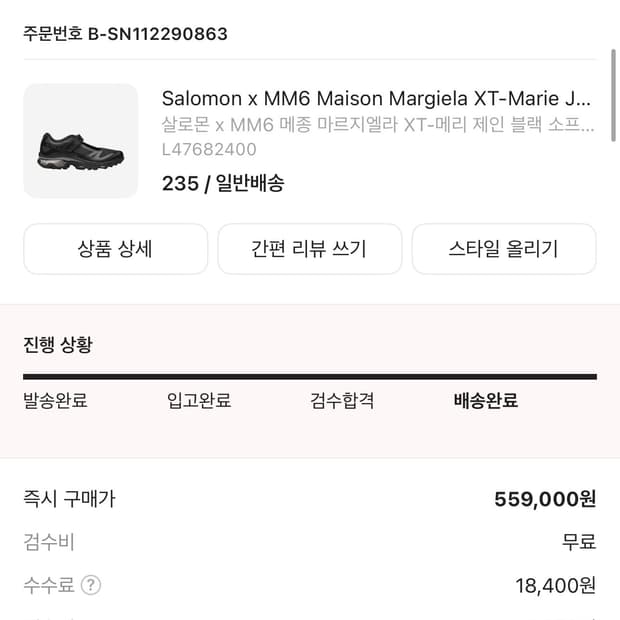Click the delivery progress bar

(310, 377)
